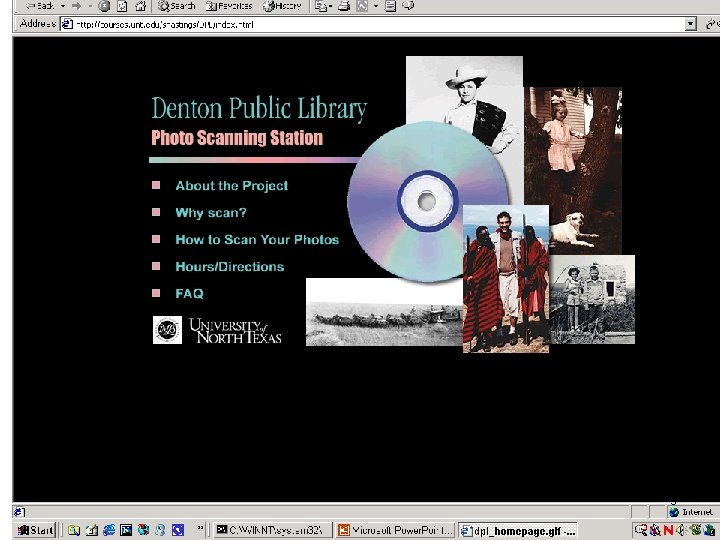Screen dimensions: 720x540
Task: Open the Edit button dropdown arrow
Action: click(376, 6)
